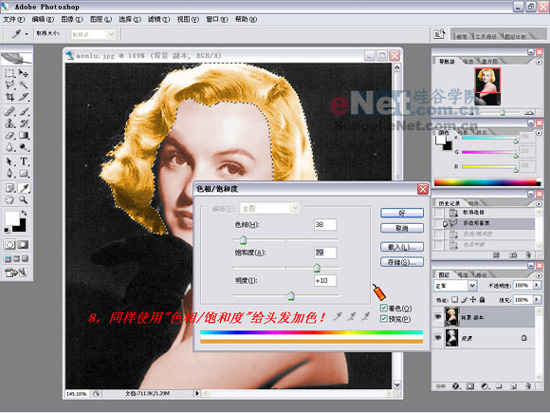Viewport: 550px width, 413px height.
Task: Open the Layers panel flyout menu
Action: point(539,275)
